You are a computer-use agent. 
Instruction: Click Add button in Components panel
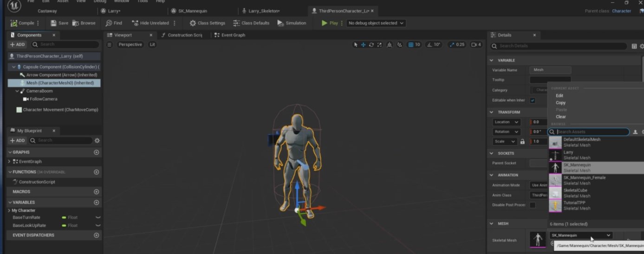pyautogui.click(x=17, y=45)
